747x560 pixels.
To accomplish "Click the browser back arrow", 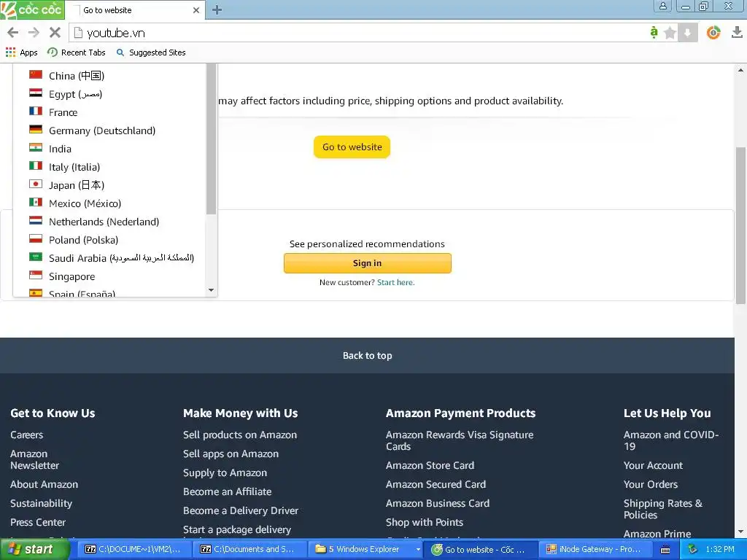I will coord(13,32).
